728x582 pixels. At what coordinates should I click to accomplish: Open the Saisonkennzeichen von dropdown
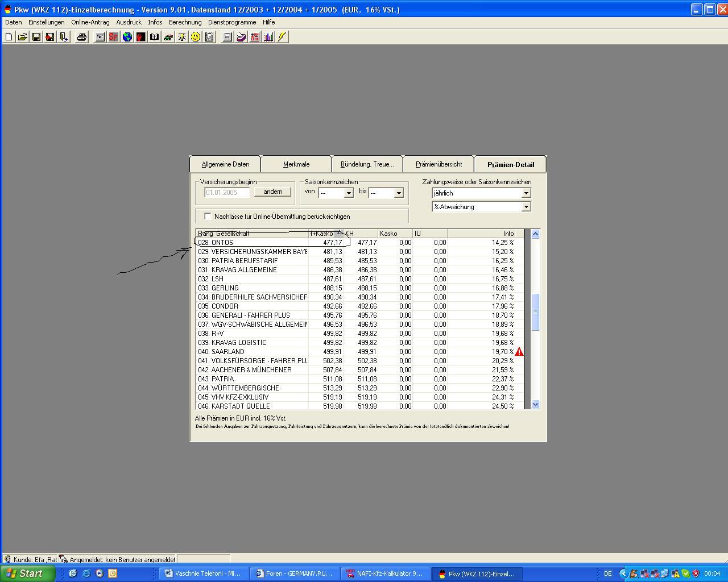coord(349,193)
